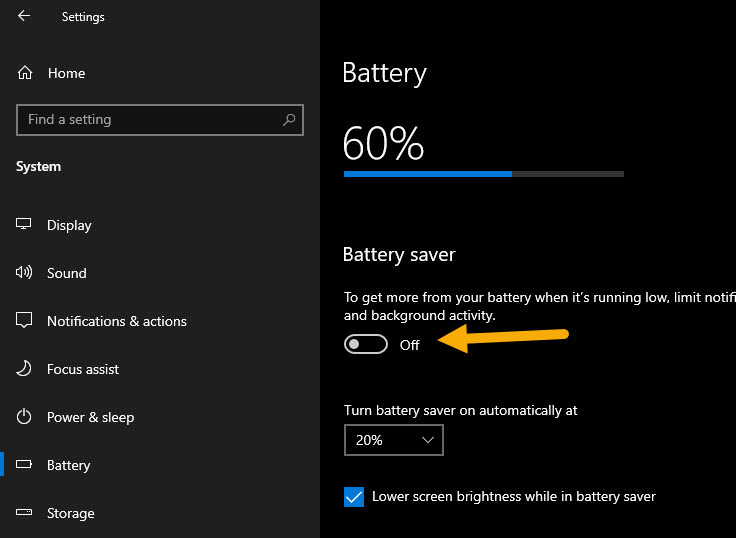Select Focus assist in sidebar
The width and height of the screenshot is (736, 538).
83,369
